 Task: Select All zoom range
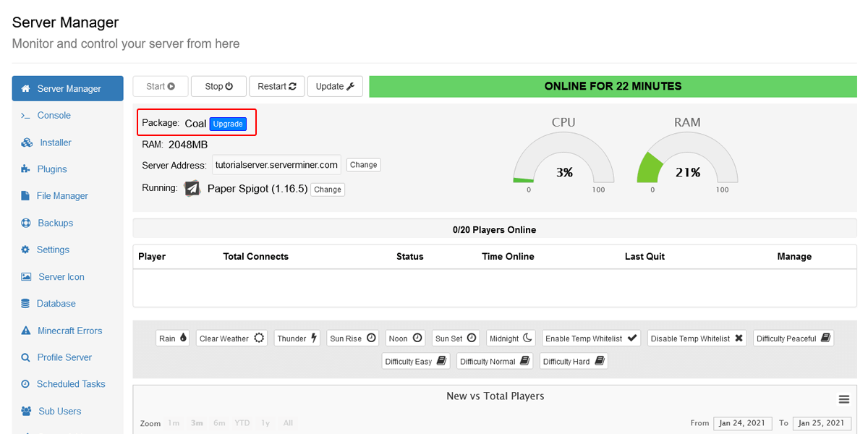288,423
